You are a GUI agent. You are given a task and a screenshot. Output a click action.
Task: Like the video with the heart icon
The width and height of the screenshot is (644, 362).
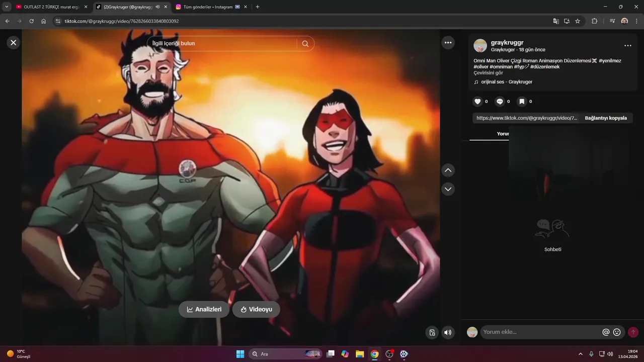tap(478, 102)
